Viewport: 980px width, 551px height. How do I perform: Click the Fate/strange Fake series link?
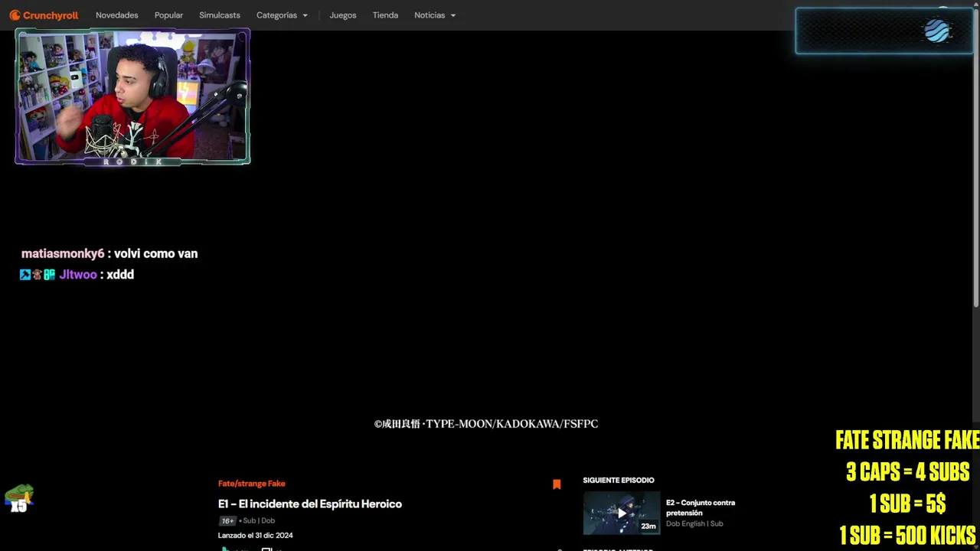point(251,484)
